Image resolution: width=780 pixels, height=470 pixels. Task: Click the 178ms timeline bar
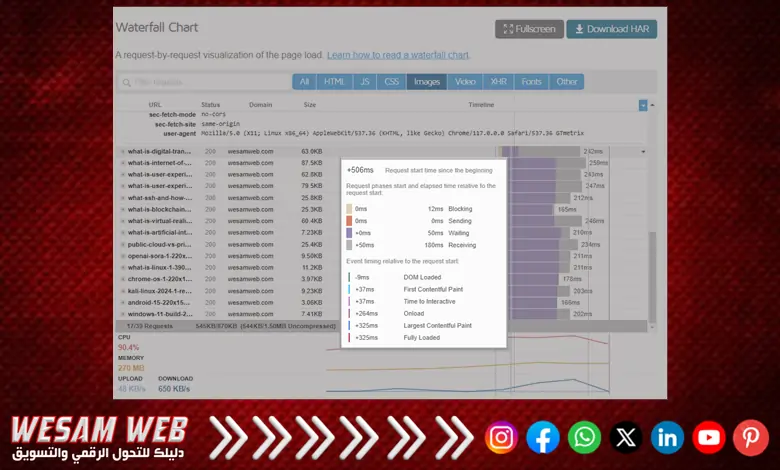pyautogui.click(x=535, y=279)
